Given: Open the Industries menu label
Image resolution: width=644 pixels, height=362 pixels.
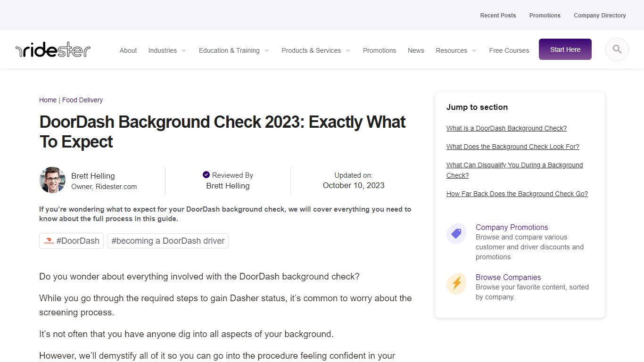Looking at the screenshot, I should click(x=163, y=50).
